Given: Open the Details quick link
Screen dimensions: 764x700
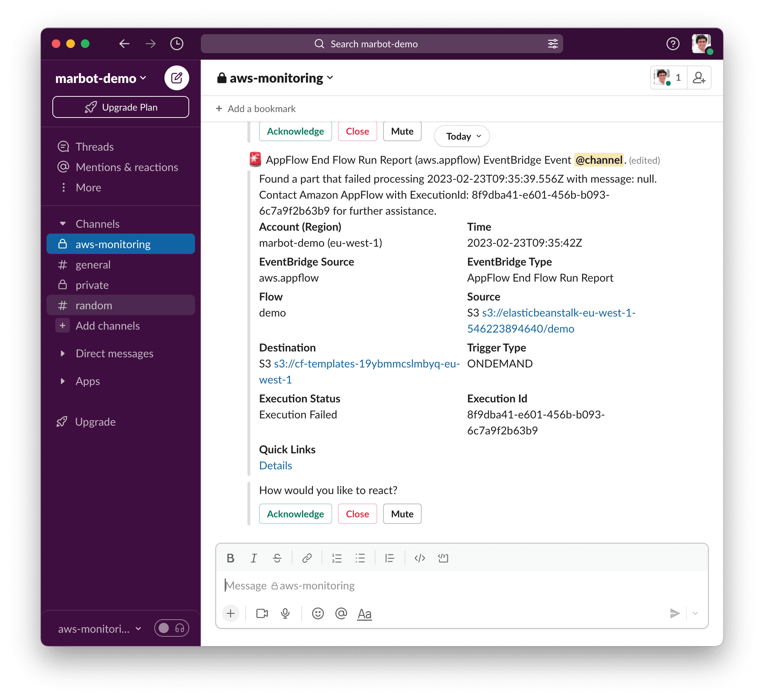Looking at the screenshot, I should click(x=275, y=466).
